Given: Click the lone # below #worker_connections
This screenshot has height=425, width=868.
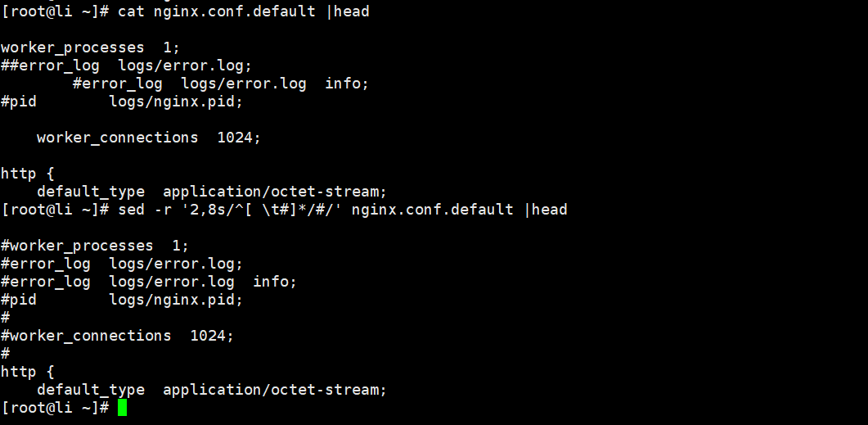Looking at the screenshot, I should tap(5, 354).
